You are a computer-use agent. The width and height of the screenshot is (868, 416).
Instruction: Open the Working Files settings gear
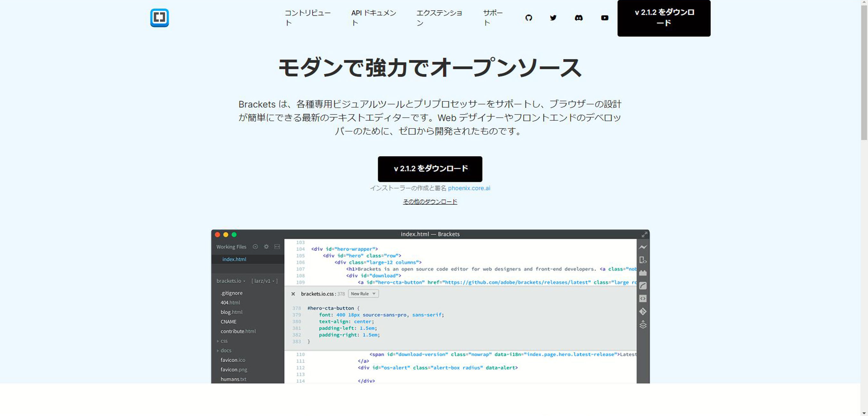coord(266,247)
